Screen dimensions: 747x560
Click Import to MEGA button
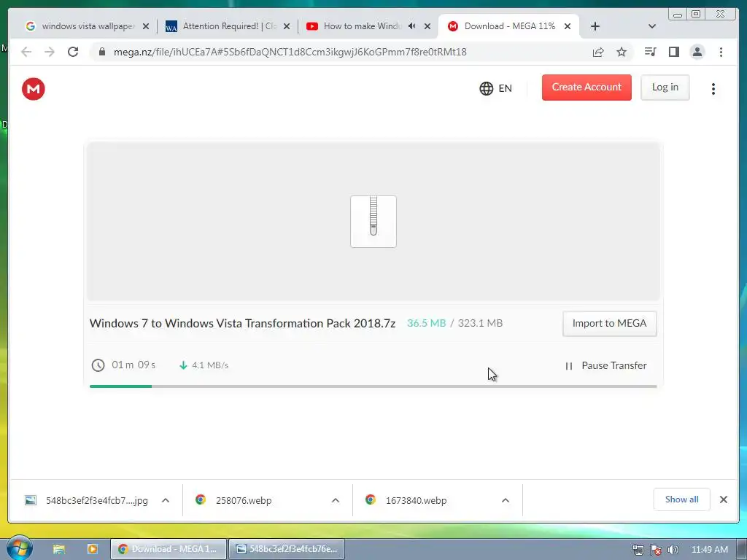tap(609, 323)
